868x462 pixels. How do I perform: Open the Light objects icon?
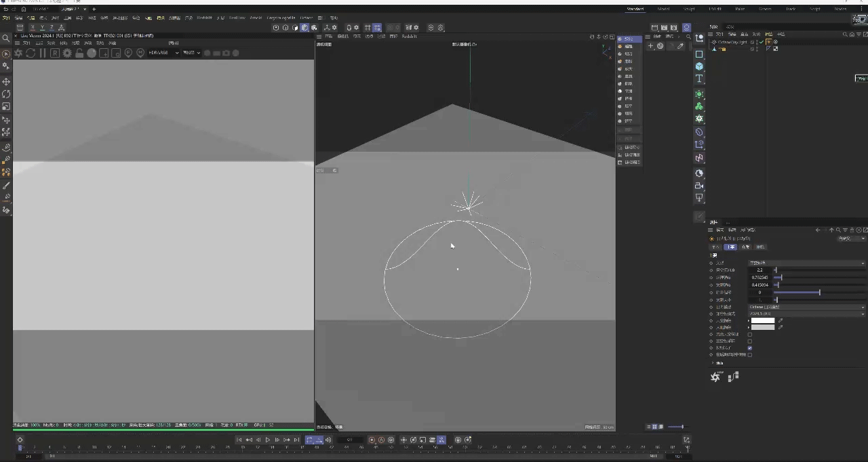pyautogui.click(x=699, y=198)
